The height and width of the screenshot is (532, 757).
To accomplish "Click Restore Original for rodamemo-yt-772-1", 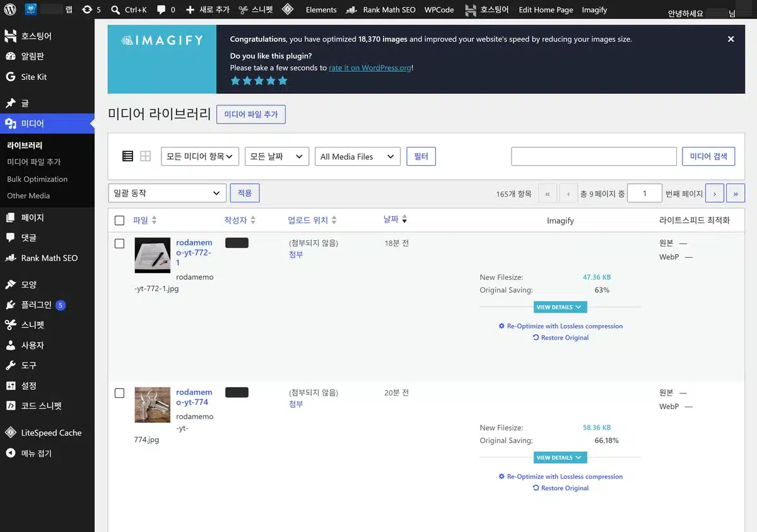I will [x=561, y=338].
